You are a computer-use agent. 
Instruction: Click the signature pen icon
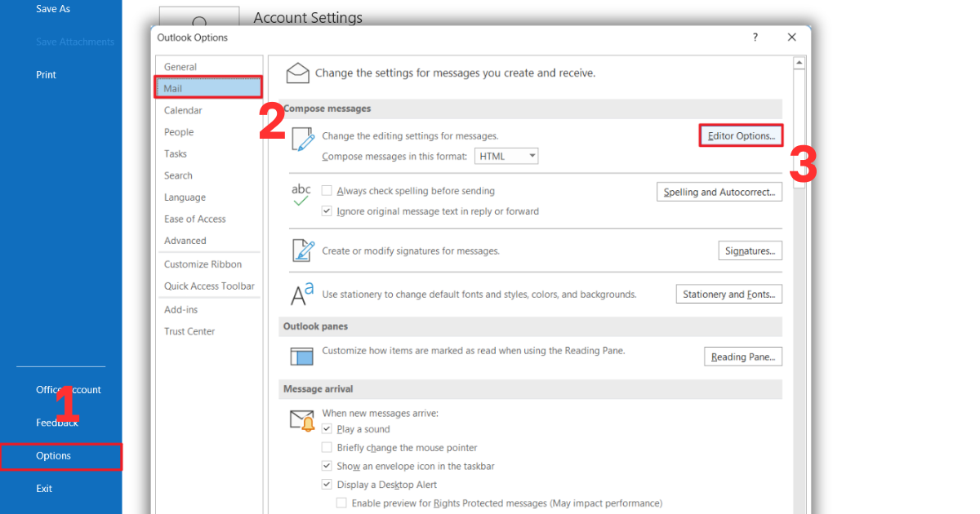coord(302,250)
